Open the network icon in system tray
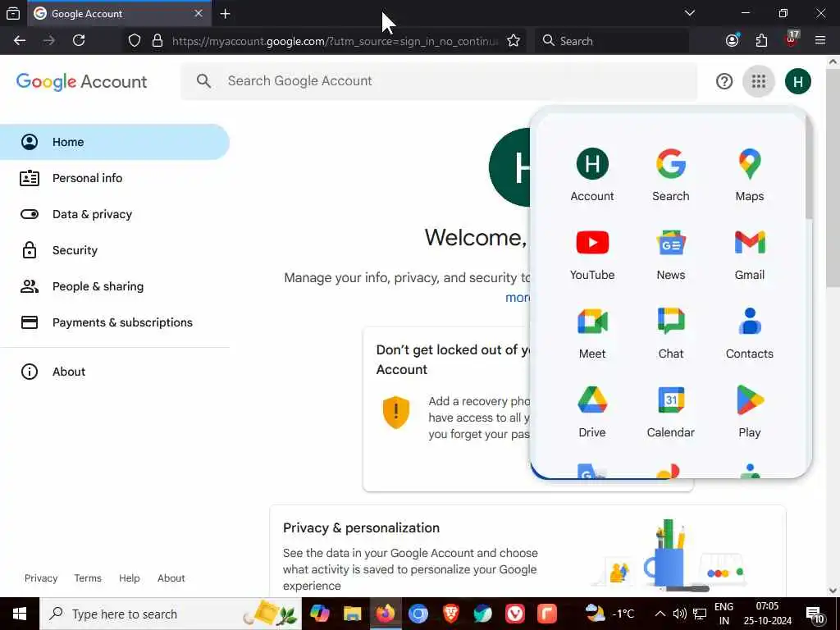Screen dimensions: 840x630 click(x=700, y=614)
